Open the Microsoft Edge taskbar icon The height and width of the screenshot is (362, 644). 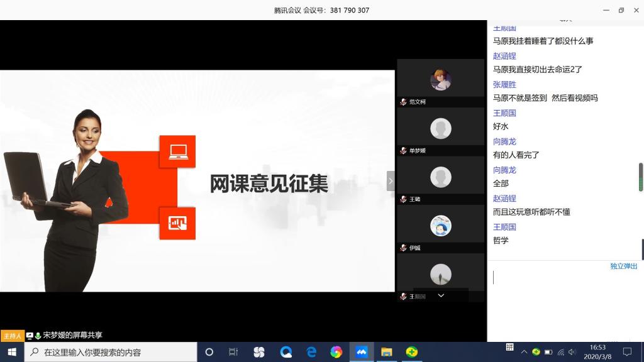311,352
